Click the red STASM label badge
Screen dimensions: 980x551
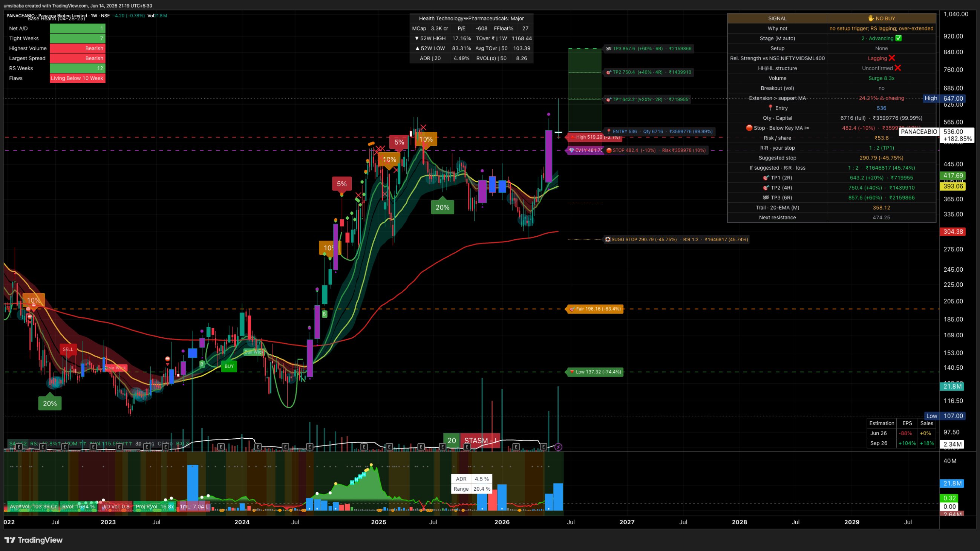tap(480, 441)
